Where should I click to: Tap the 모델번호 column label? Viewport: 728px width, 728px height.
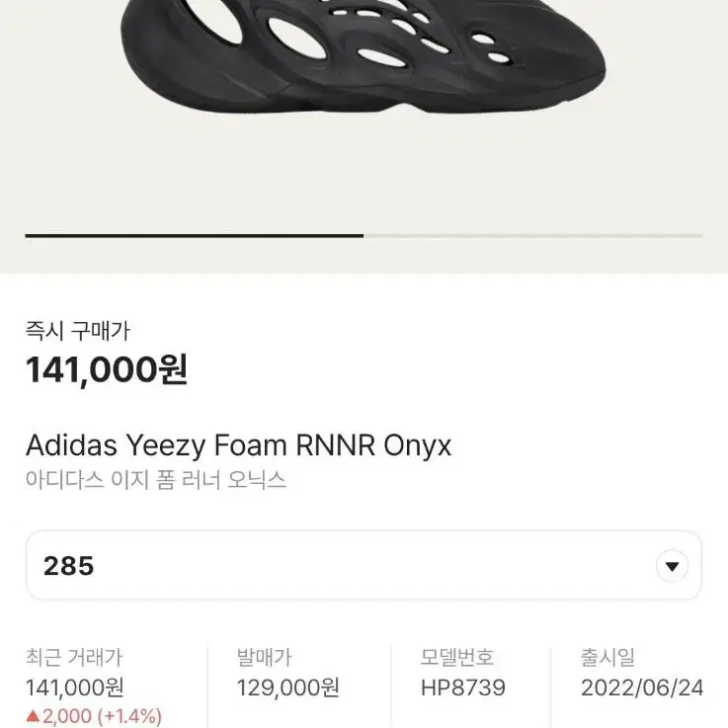tap(457, 658)
